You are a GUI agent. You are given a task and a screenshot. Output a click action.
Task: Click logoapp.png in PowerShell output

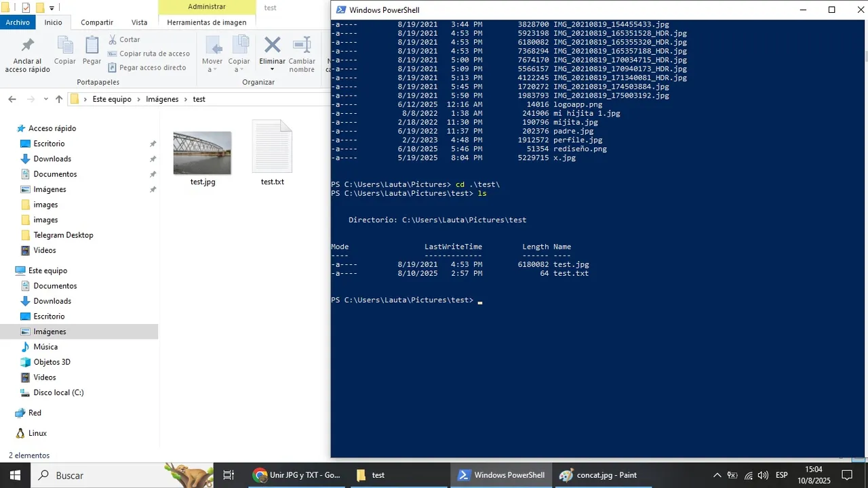click(x=578, y=104)
